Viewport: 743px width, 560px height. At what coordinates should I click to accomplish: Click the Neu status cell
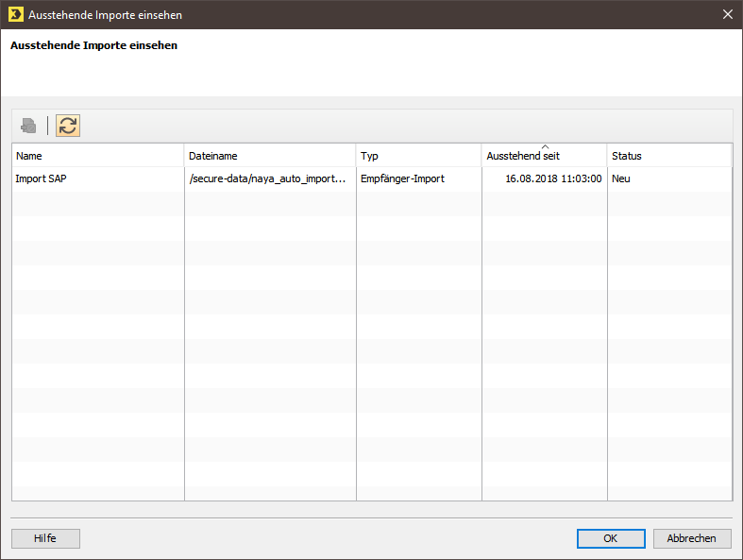coord(669,178)
